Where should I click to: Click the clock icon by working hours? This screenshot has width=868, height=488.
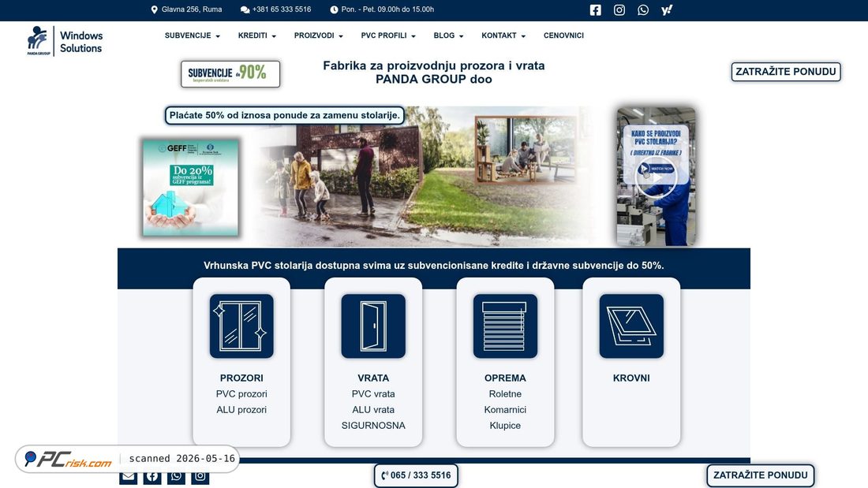pos(334,9)
